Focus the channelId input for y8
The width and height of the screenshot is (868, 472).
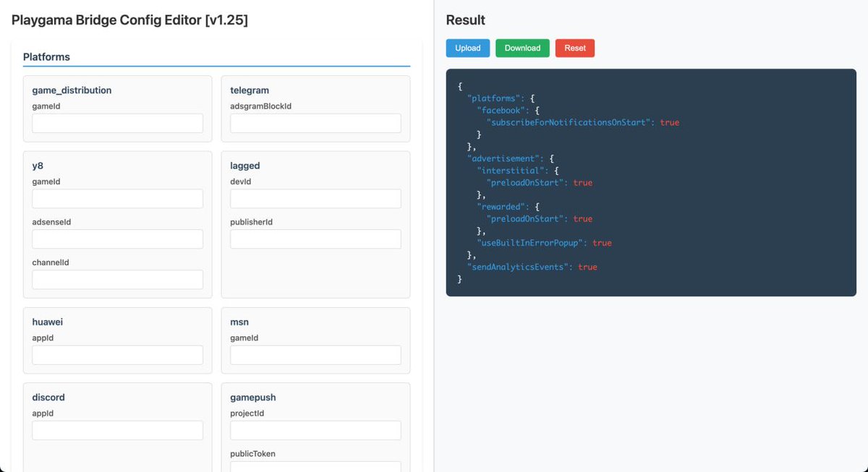pos(117,279)
